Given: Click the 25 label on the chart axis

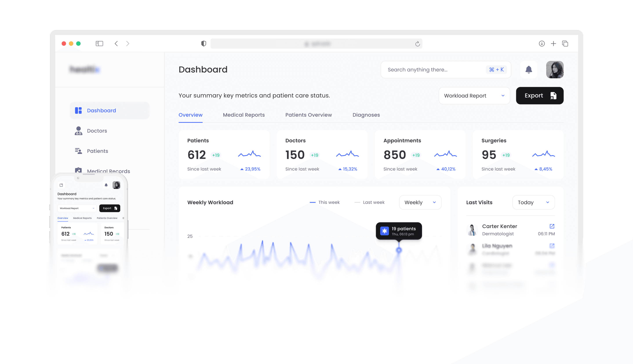Looking at the screenshot, I should pyautogui.click(x=190, y=237).
